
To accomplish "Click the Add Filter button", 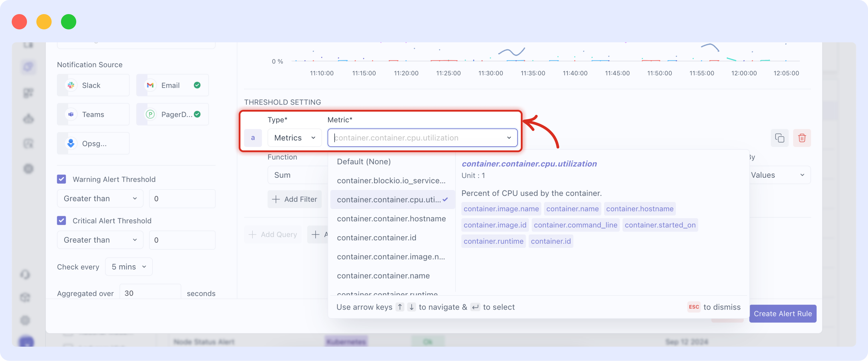I will (x=294, y=199).
